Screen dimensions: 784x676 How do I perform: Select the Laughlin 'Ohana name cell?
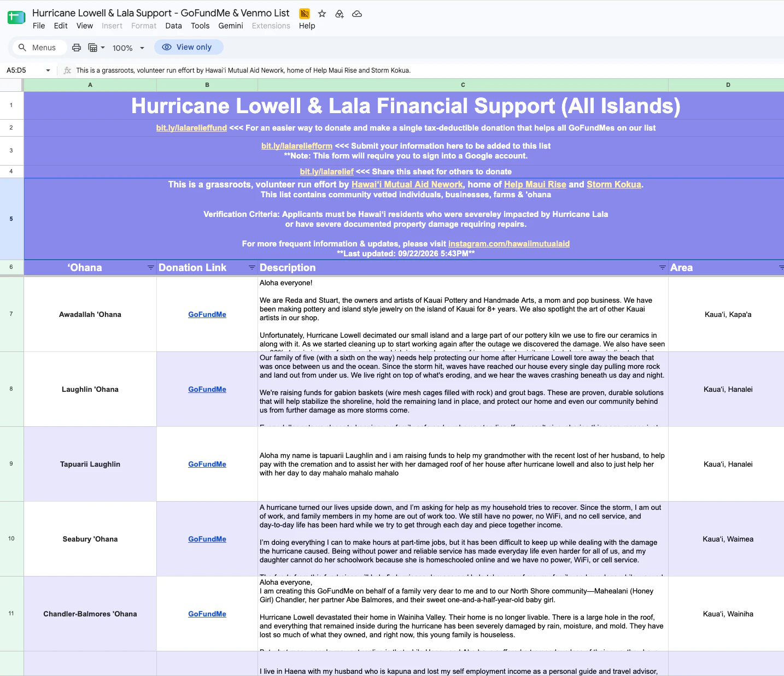coord(90,389)
